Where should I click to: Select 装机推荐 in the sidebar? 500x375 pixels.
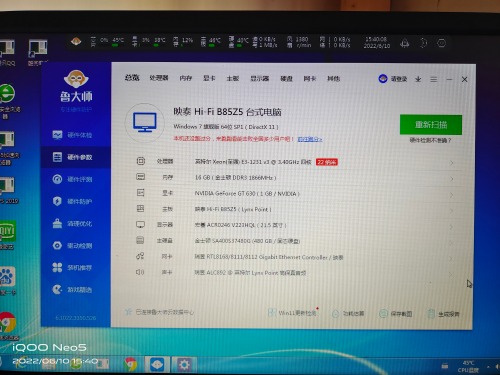[72, 267]
